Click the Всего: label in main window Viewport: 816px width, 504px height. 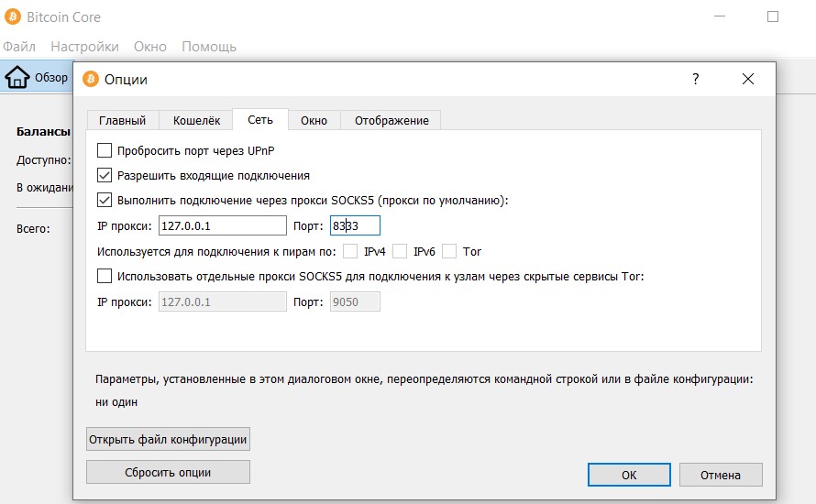pos(33,229)
